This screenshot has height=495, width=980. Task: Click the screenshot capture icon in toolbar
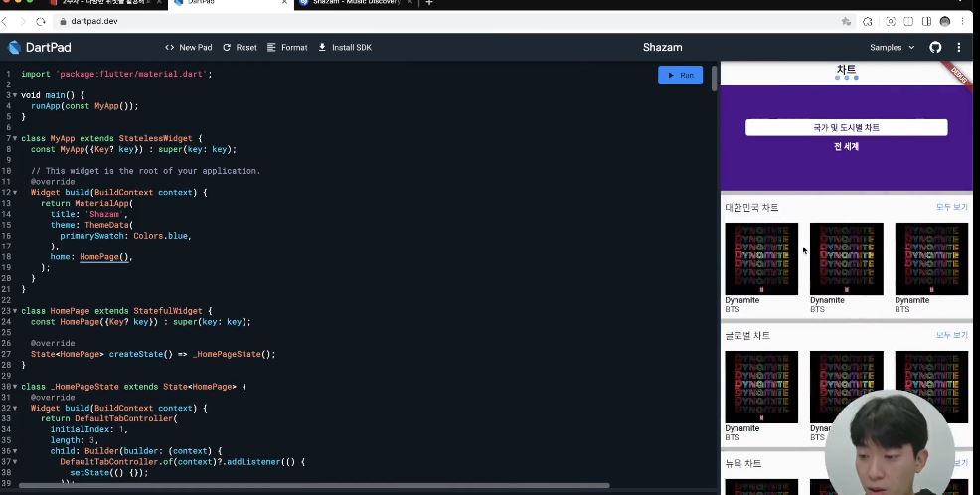(891, 21)
